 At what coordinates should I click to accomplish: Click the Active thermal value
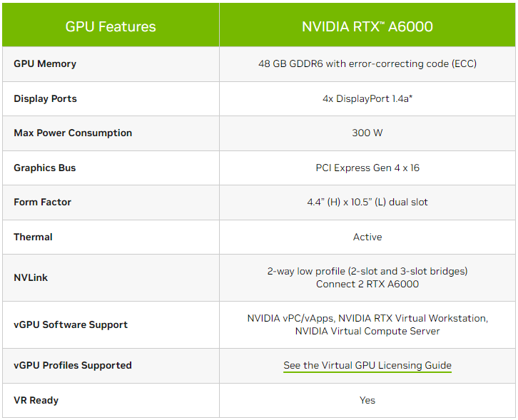point(367,237)
